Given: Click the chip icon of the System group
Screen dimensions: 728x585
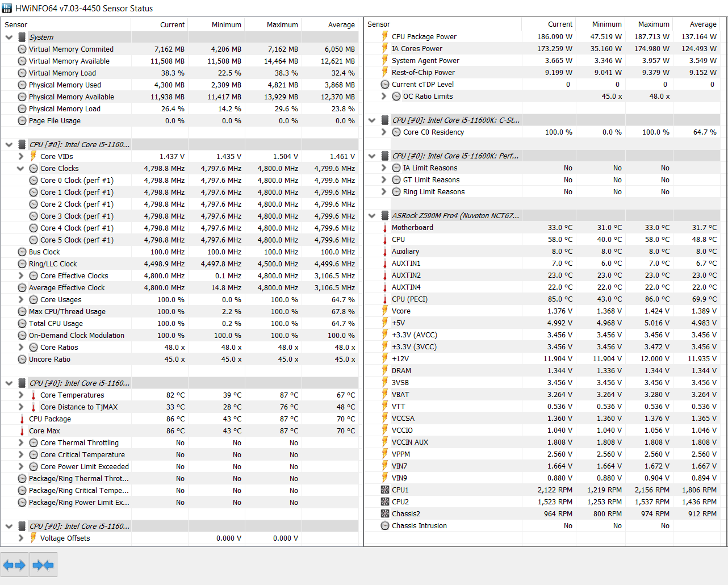Looking at the screenshot, I should [22, 37].
